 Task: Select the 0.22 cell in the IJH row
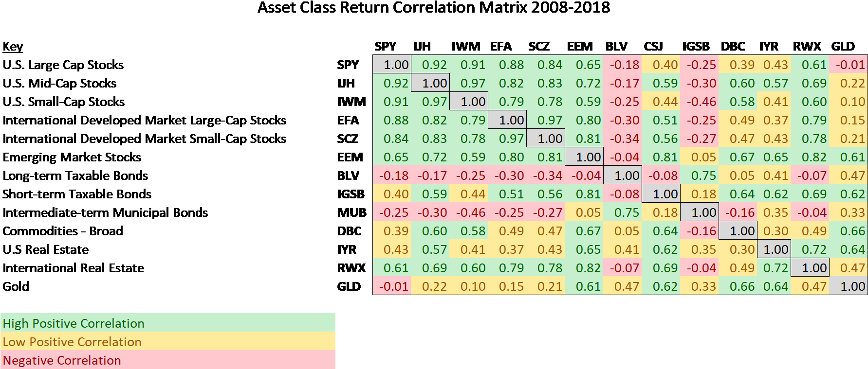coord(849,83)
